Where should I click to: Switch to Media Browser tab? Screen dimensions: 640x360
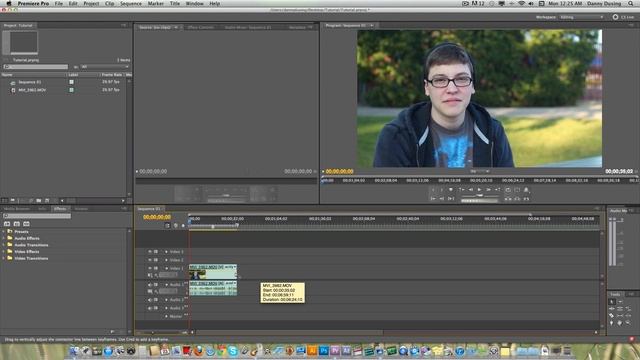coord(17,209)
